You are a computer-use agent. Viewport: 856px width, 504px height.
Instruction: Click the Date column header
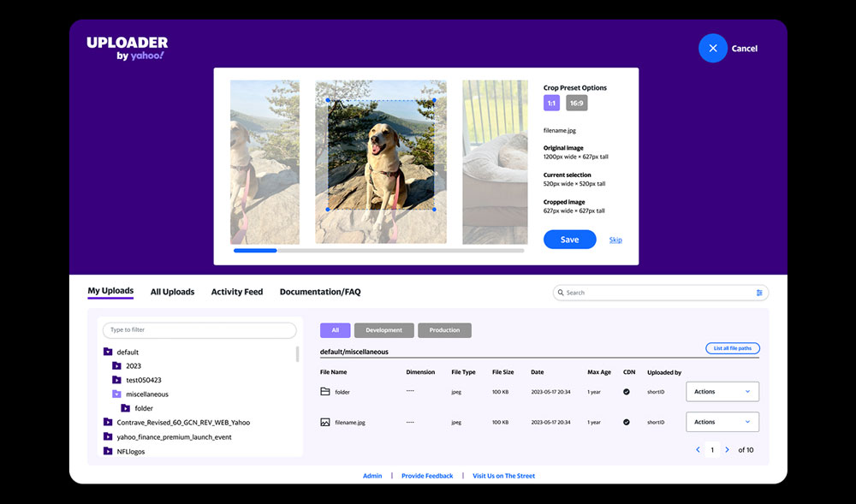[x=538, y=372]
